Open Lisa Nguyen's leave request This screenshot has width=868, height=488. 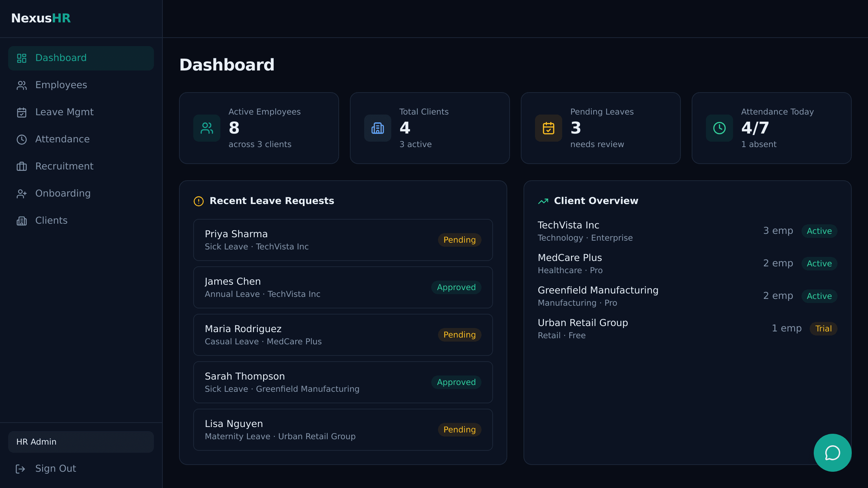[343, 430]
